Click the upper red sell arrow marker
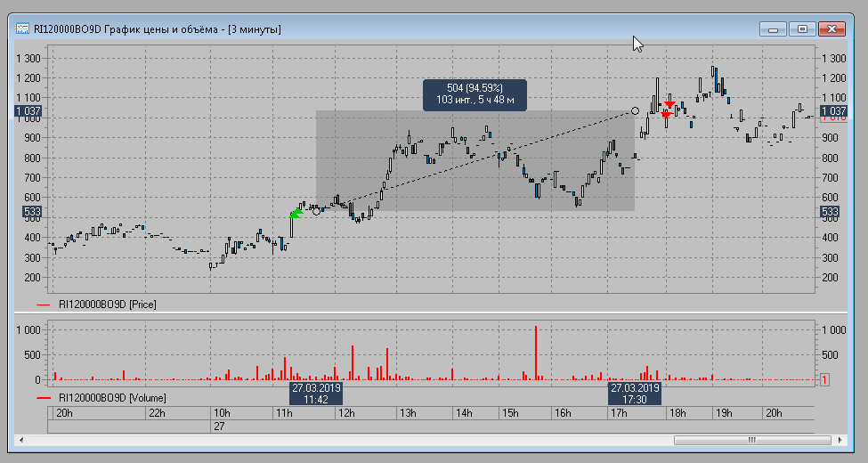This screenshot has height=463, width=868. [x=669, y=105]
